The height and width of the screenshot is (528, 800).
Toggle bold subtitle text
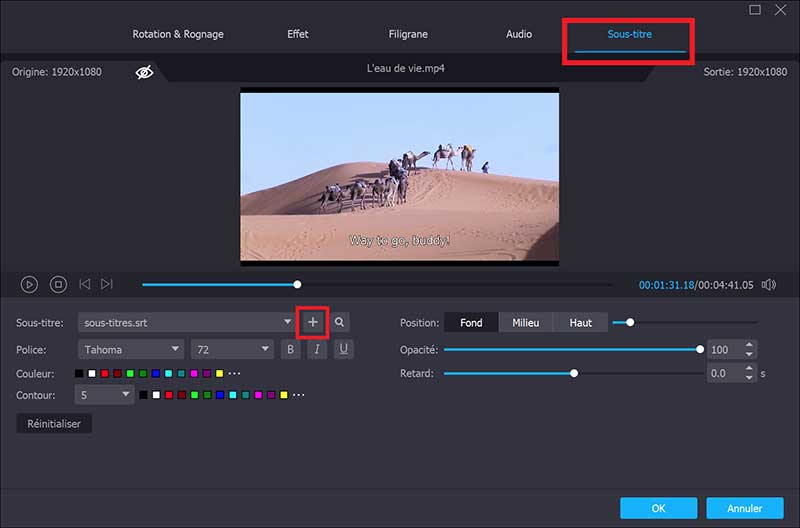click(x=290, y=350)
